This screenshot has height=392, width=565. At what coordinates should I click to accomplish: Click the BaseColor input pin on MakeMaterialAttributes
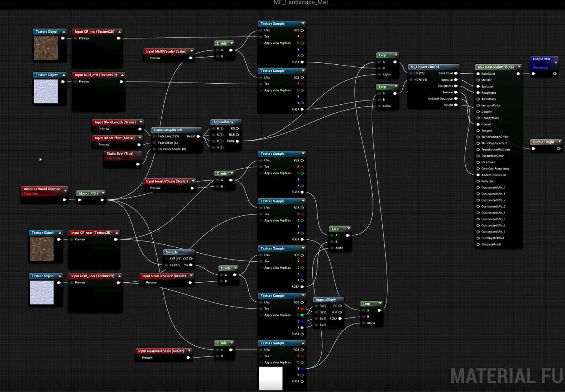coord(478,74)
